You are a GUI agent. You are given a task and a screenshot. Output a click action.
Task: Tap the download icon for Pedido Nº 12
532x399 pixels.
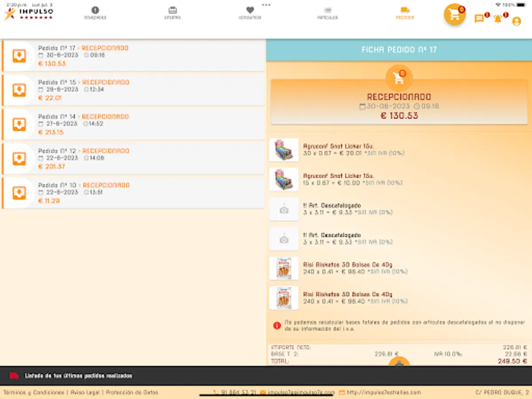click(19, 159)
